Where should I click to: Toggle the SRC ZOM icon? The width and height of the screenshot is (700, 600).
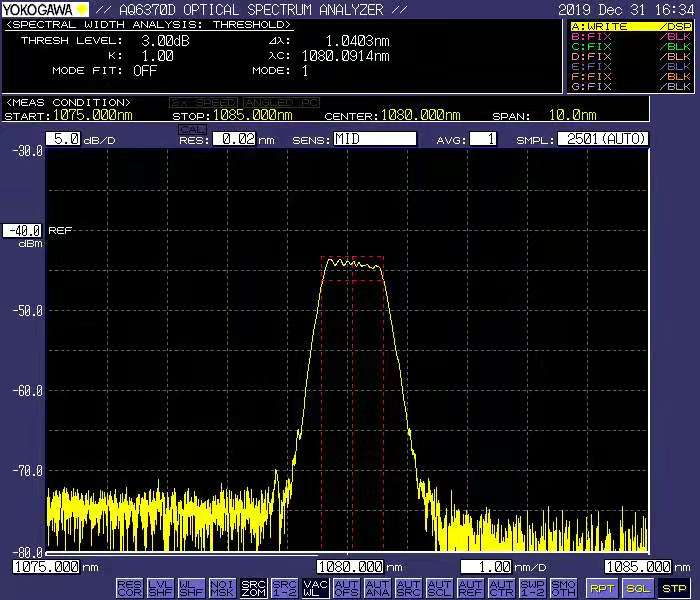pos(253,588)
